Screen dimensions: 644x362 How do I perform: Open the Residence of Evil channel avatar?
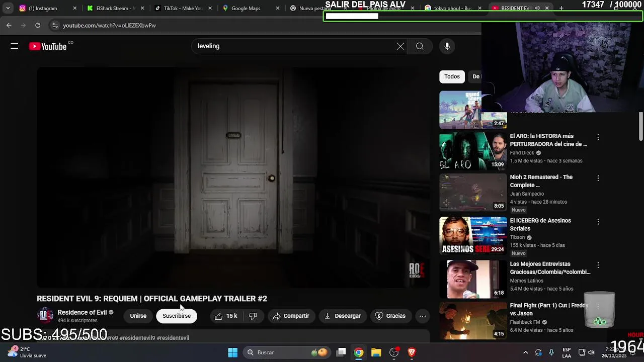(46, 316)
